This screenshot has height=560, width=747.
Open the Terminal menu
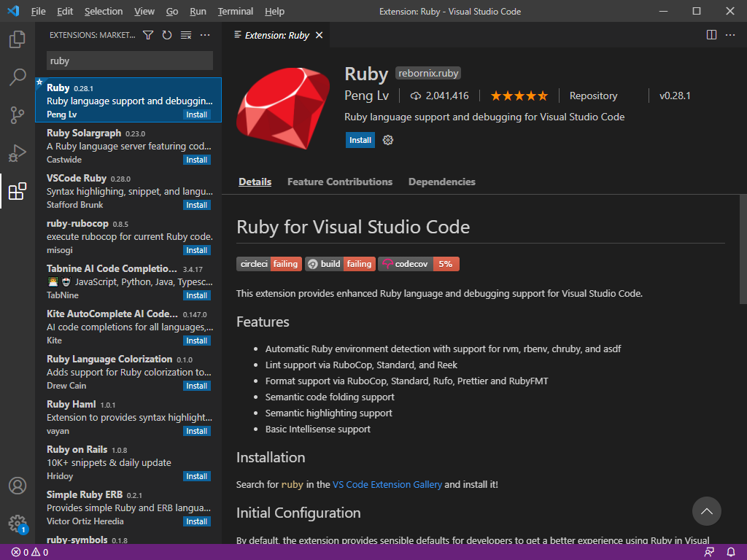236,11
